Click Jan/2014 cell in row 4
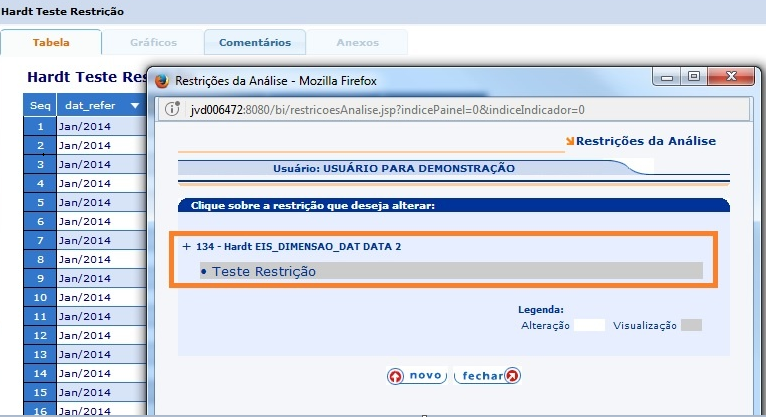The width and height of the screenshot is (766, 417). point(102,184)
